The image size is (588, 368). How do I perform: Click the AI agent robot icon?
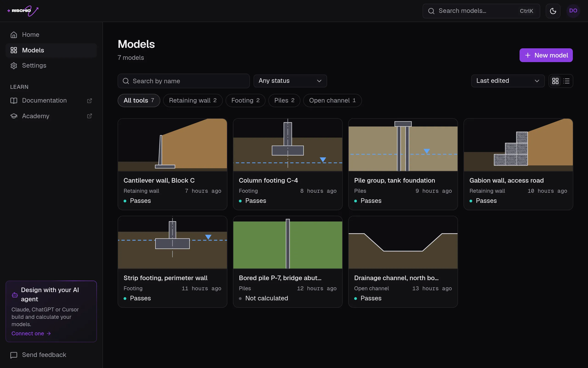(x=15, y=295)
